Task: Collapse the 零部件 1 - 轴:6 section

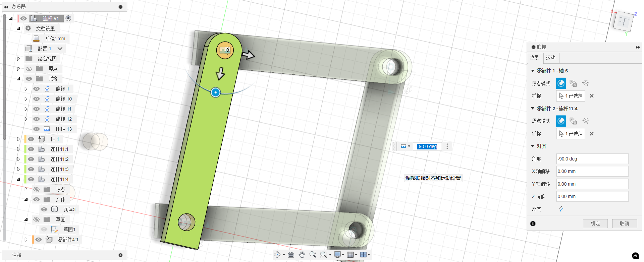Action: [533, 71]
